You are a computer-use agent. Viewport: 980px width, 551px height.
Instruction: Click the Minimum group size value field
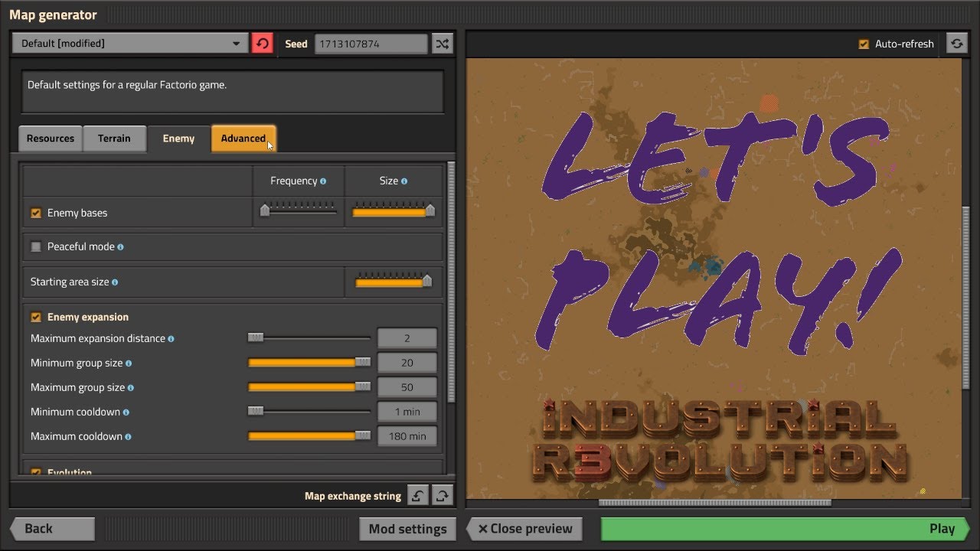(x=407, y=363)
